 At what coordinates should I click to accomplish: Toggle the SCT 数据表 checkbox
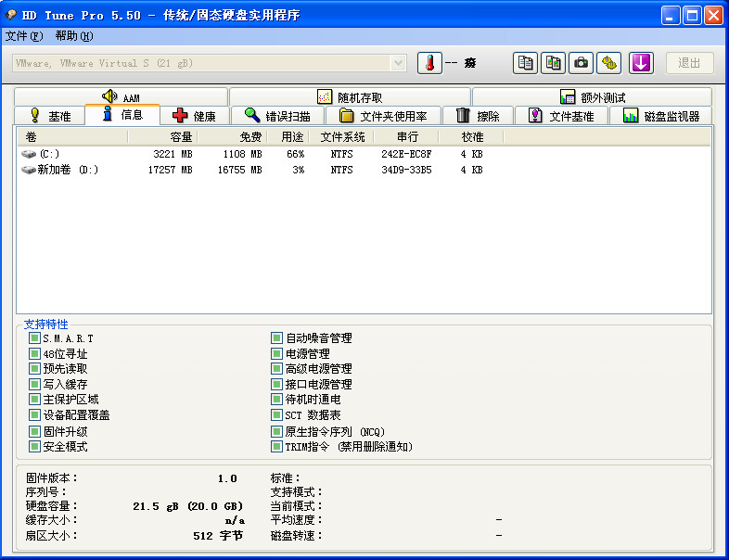[x=276, y=415]
